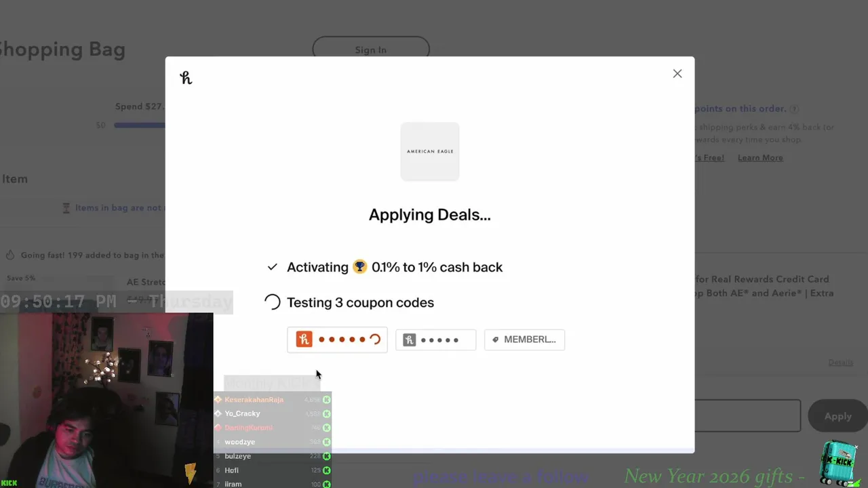Click bulzeye in the leaderboard overlay

pos(237,456)
